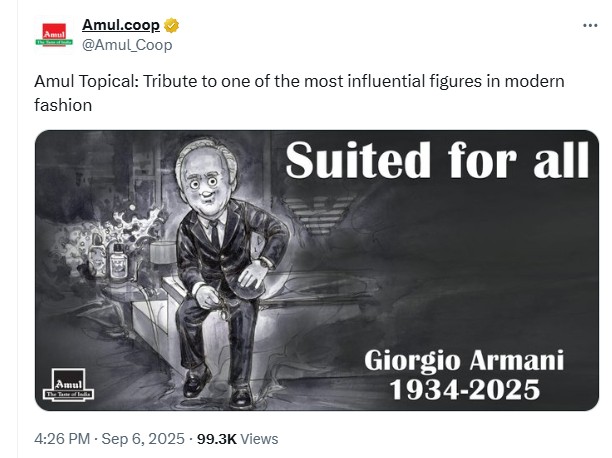Click the "Suited for all" headline

(x=437, y=160)
